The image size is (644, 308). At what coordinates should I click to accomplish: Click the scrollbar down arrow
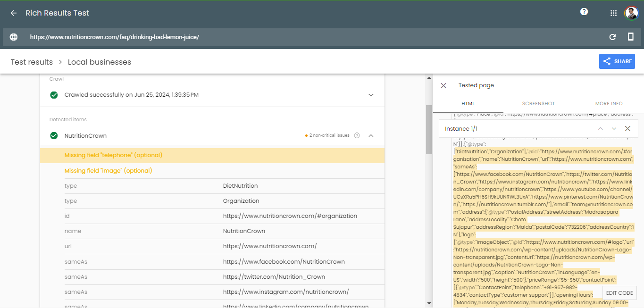point(429,303)
